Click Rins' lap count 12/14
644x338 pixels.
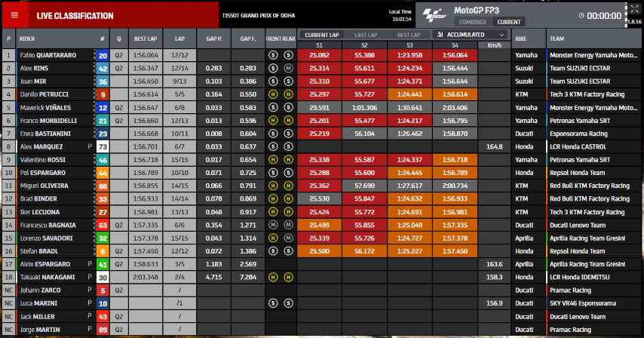[179, 68]
